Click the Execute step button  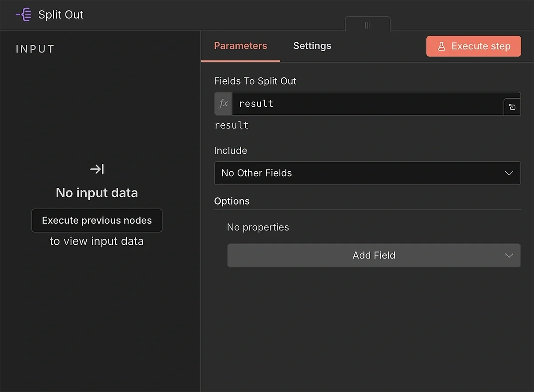click(x=473, y=46)
